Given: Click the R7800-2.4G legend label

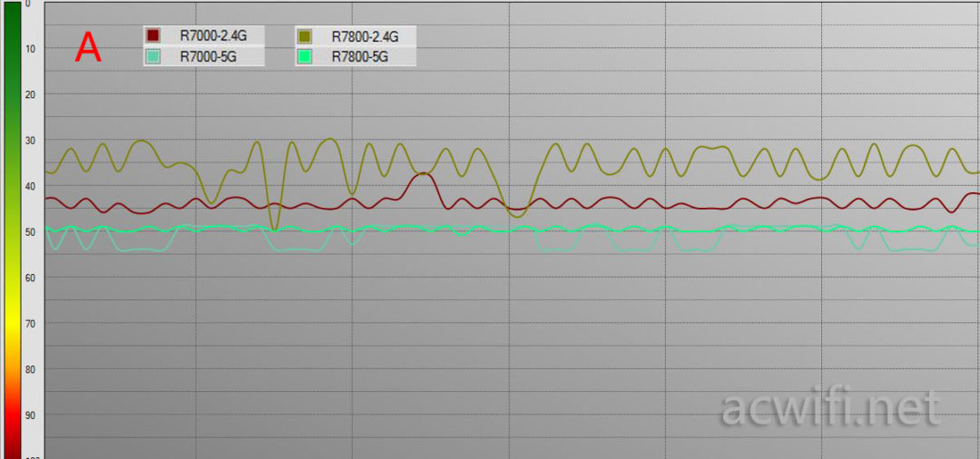Looking at the screenshot, I should tap(365, 36).
